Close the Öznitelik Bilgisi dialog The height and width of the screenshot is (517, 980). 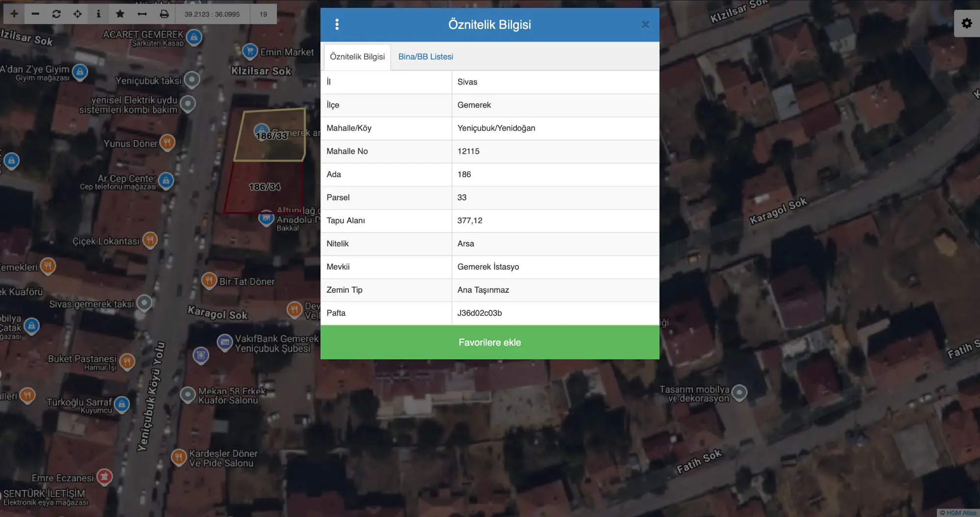coord(645,24)
